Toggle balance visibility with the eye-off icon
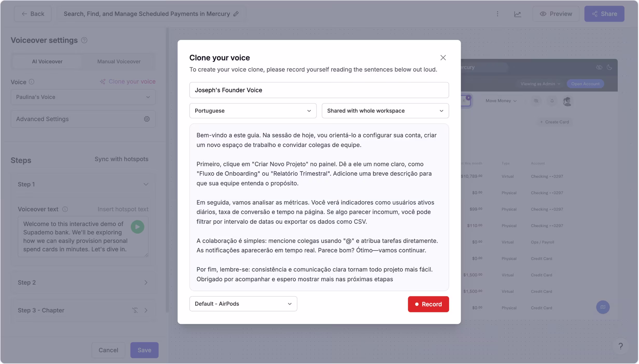 599,67
